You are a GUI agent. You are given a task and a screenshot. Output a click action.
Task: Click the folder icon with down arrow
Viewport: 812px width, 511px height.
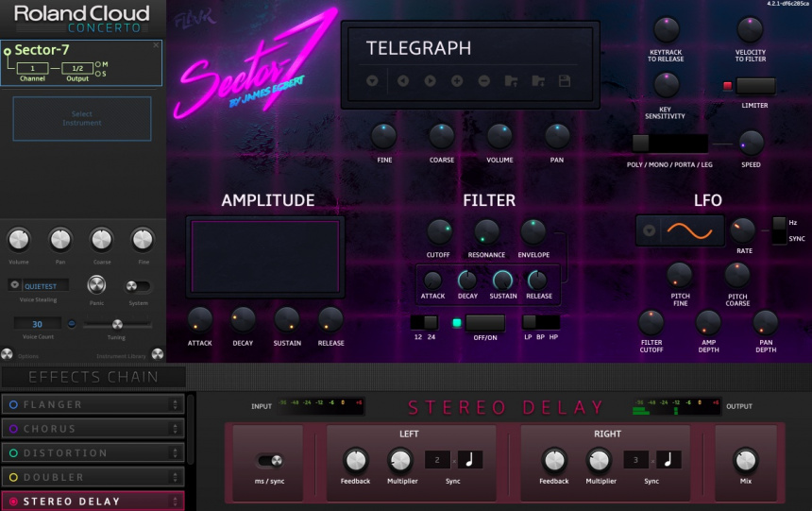point(538,81)
